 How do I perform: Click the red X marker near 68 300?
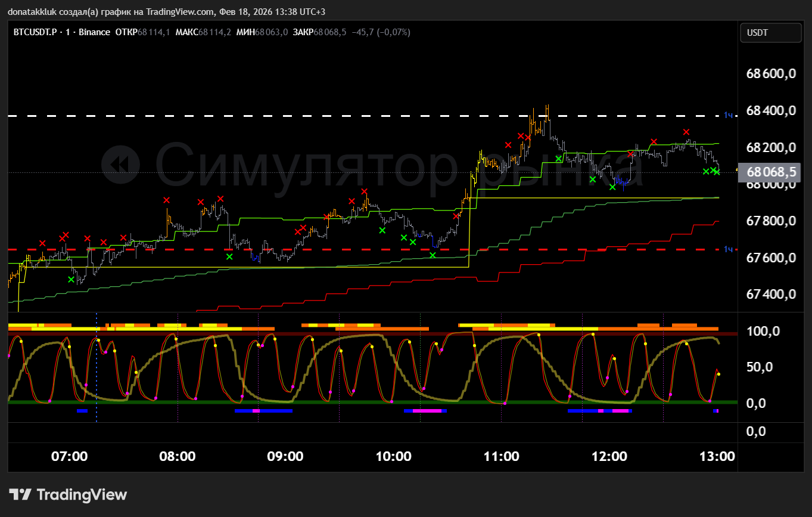click(686, 132)
